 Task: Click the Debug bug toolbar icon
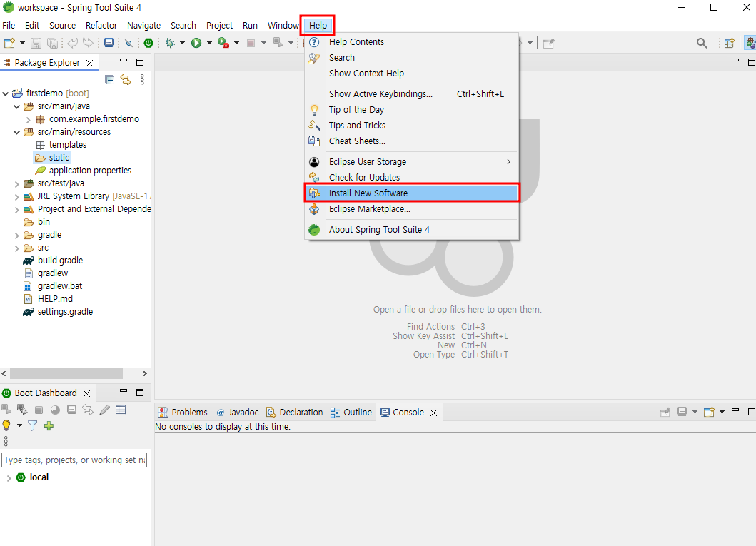pos(170,43)
